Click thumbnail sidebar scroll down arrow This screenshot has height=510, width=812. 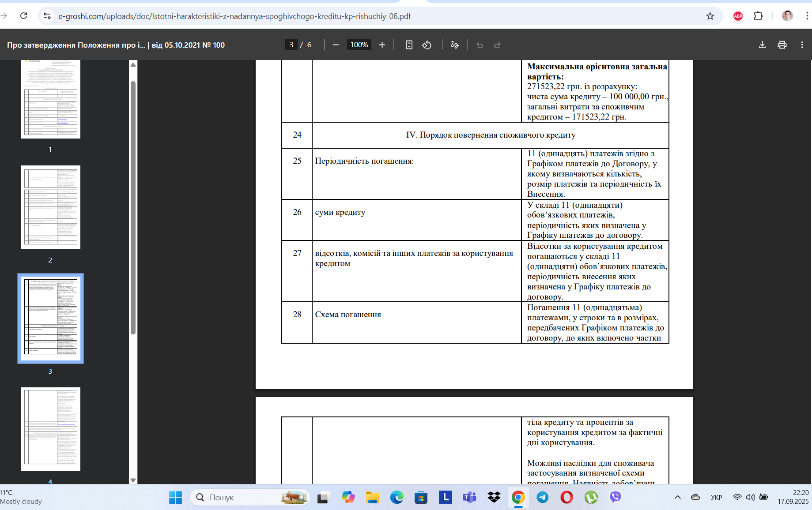pos(133,480)
